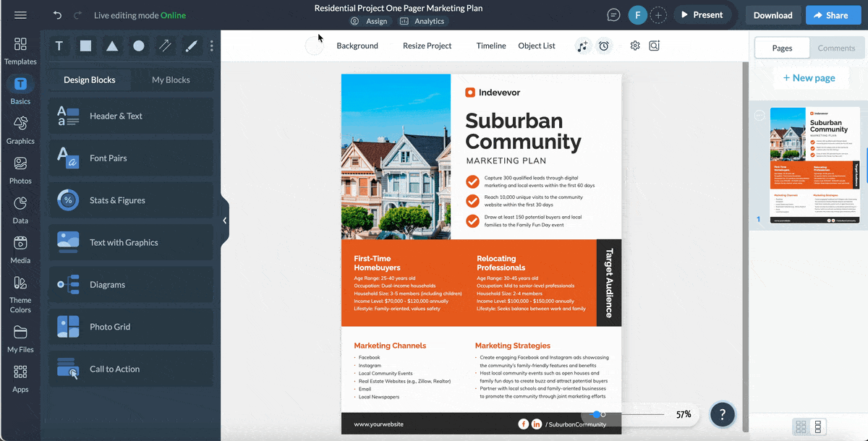Select the Text tool icon
Screen dimensions: 868x441
(59, 46)
